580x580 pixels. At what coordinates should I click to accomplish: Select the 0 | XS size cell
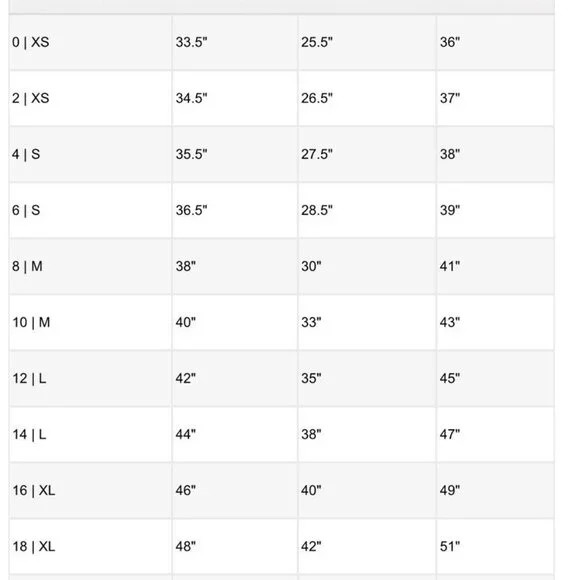pyautogui.click(x=90, y=42)
